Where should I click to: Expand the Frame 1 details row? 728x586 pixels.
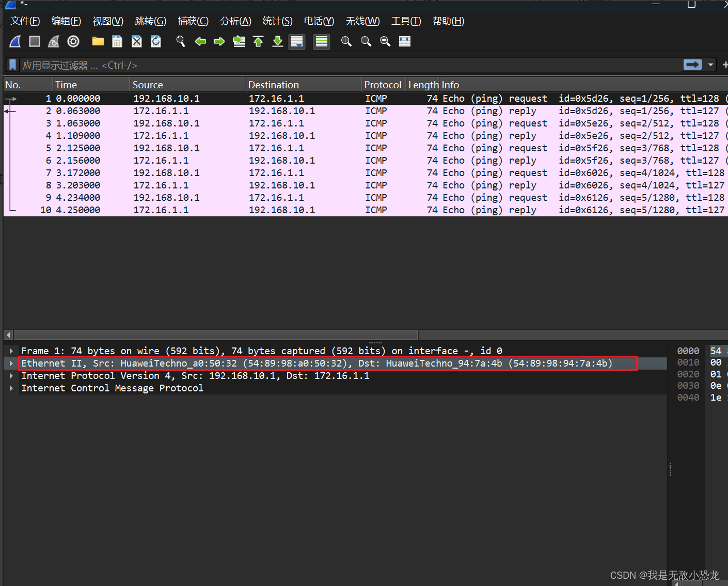coord(11,351)
